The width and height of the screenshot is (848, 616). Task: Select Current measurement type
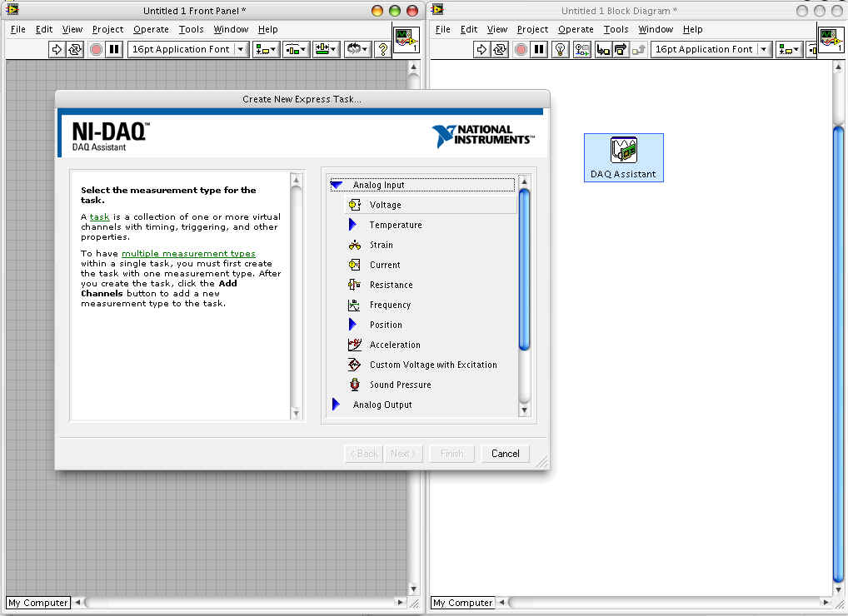(x=385, y=265)
